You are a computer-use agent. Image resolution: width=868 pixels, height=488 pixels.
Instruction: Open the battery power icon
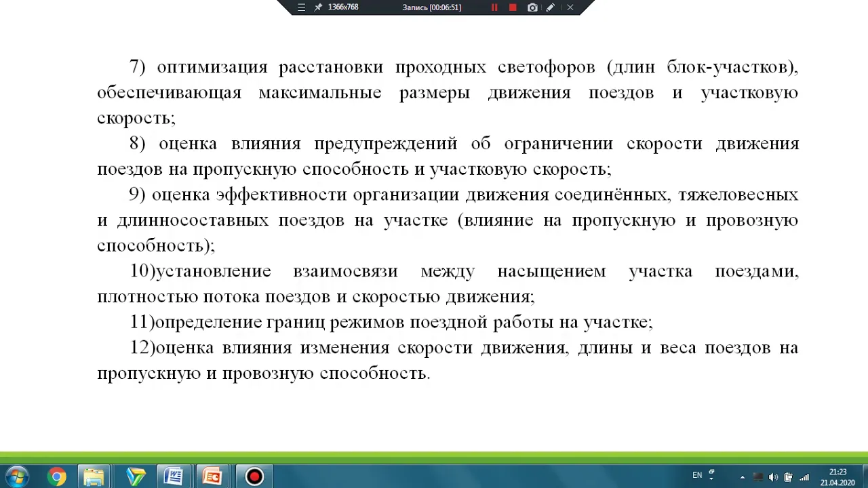(789, 477)
